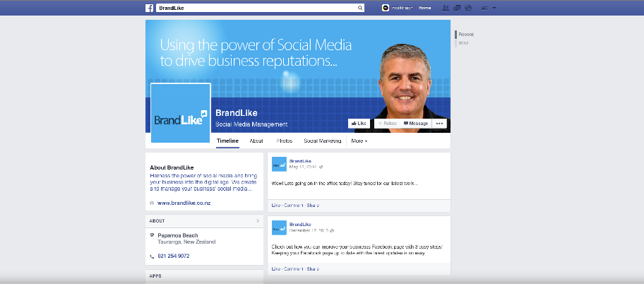Open friend requests icon in top bar
Screen dimensions: 644x284
click(446, 8)
